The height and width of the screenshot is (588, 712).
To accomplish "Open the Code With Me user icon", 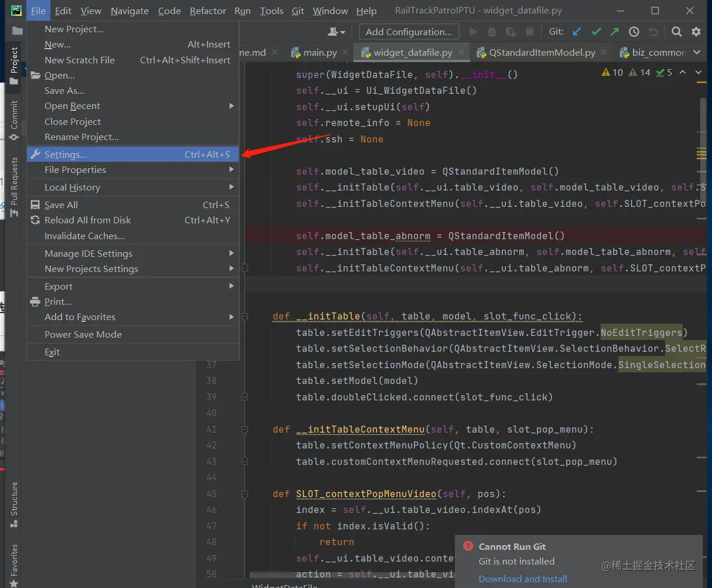I will 336,32.
